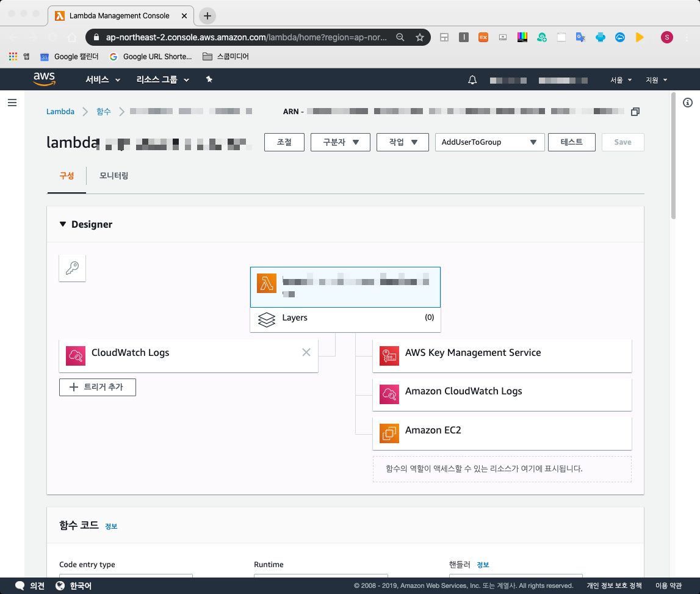Image resolution: width=700 pixels, height=594 pixels.
Task: Open the Apps grid bookmark
Action: click(19, 57)
